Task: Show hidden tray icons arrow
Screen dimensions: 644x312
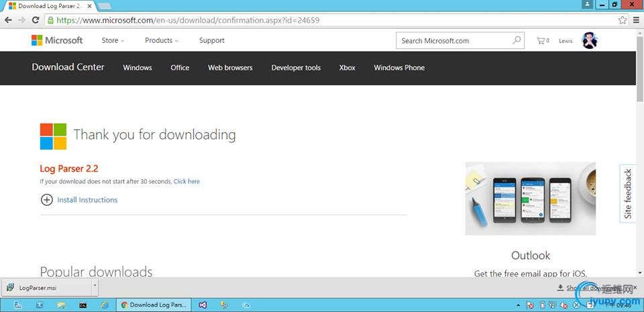Action: (x=519, y=305)
